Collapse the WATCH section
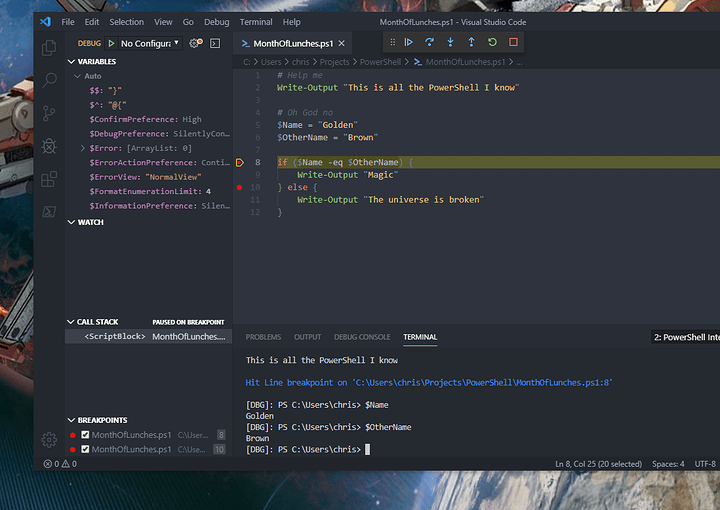720x510 pixels. (x=71, y=222)
